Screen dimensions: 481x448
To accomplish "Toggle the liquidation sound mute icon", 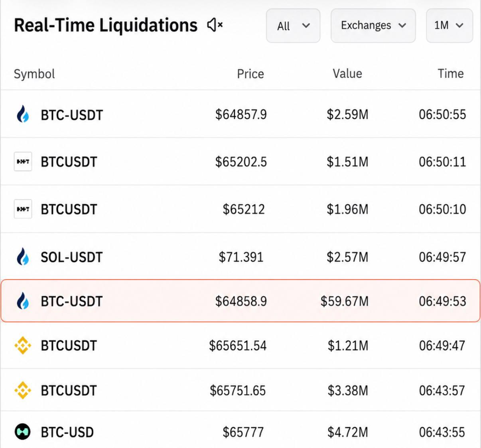I will (215, 25).
